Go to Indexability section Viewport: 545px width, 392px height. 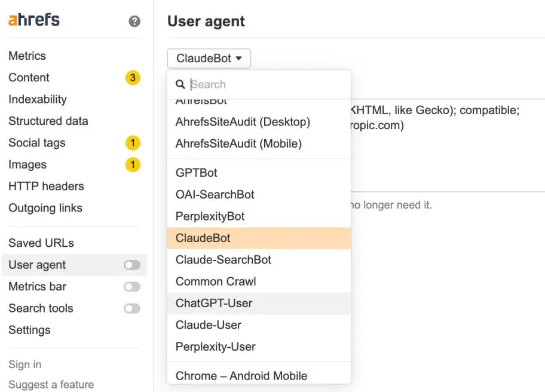[38, 99]
